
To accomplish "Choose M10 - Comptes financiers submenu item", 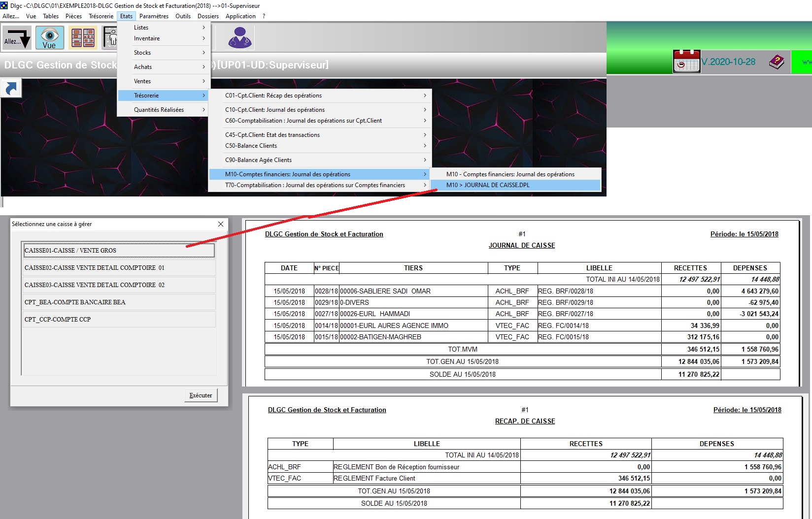I will click(x=515, y=174).
